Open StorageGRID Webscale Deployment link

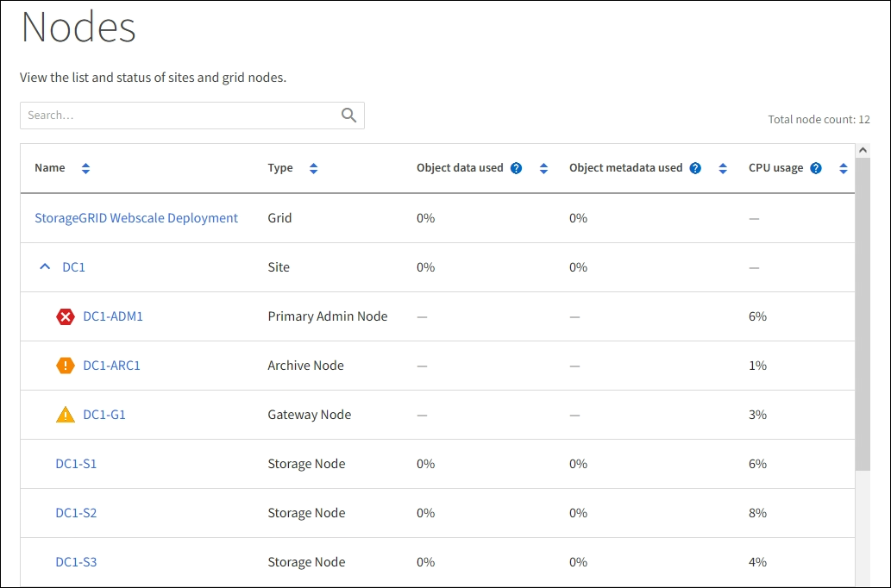tap(136, 218)
